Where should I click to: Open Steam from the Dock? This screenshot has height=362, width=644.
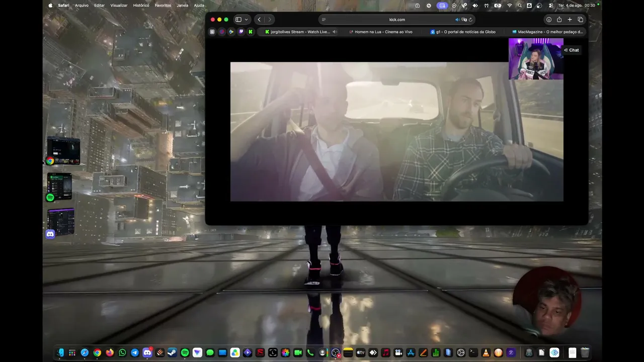pos(172,353)
